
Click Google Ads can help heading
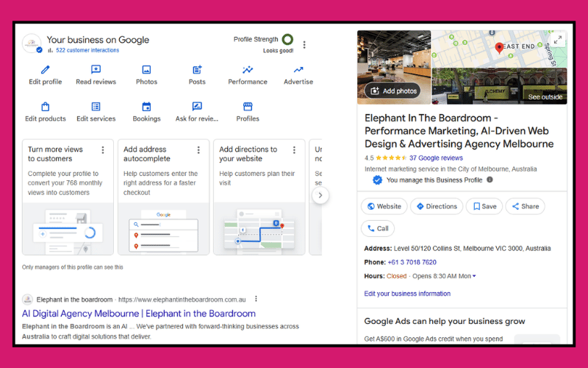point(445,321)
